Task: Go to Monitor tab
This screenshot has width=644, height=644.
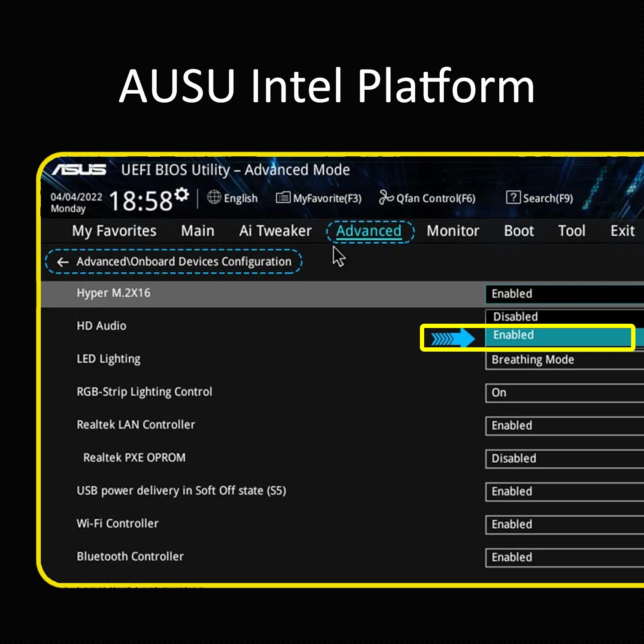Action: pyautogui.click(x=453, y=231)
